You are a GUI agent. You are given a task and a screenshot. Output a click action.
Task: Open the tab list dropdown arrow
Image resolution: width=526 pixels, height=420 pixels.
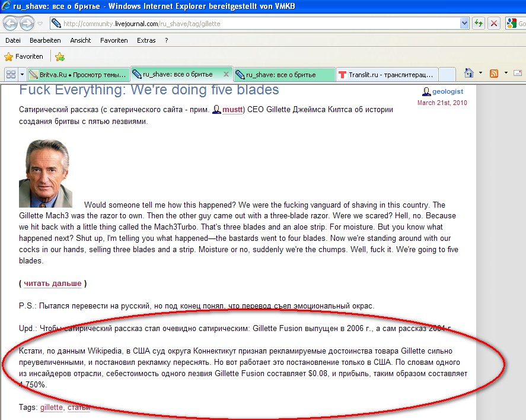tap(23, 75)
